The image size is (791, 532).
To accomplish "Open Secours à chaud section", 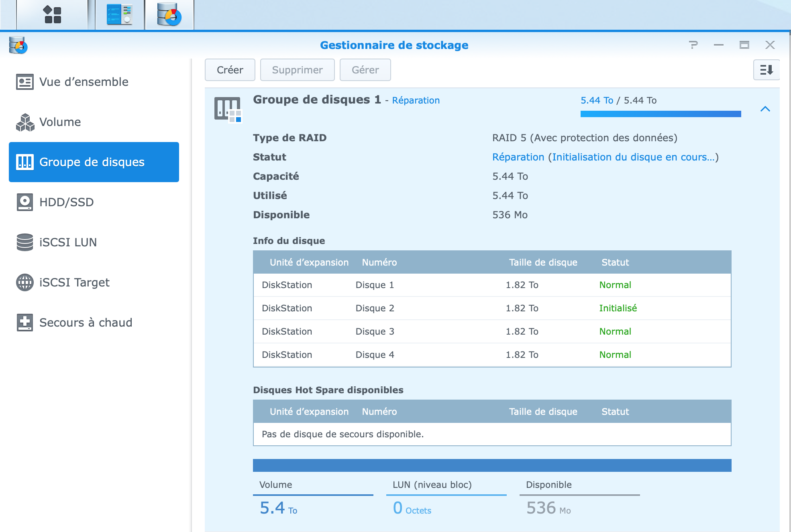I will (x=86, y=323).
